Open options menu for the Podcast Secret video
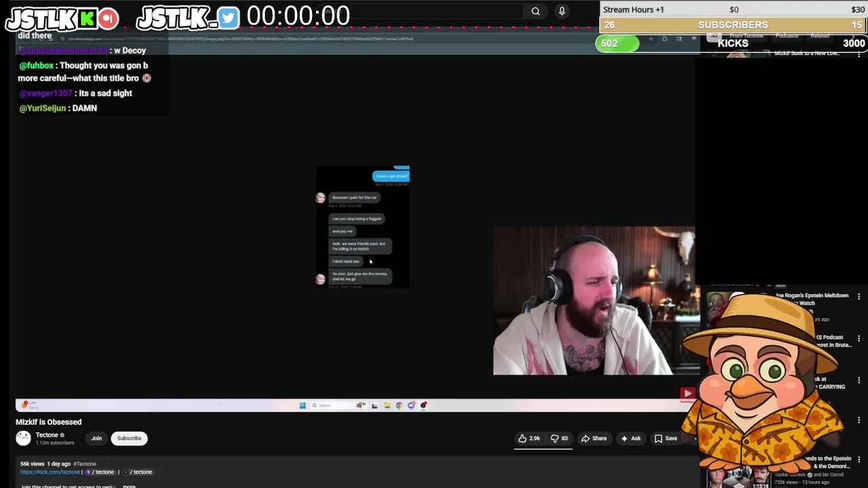 click(x=859, y=338)
